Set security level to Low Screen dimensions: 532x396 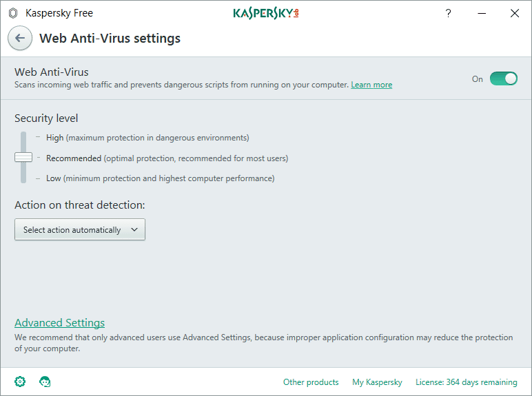tap(160, 178)
